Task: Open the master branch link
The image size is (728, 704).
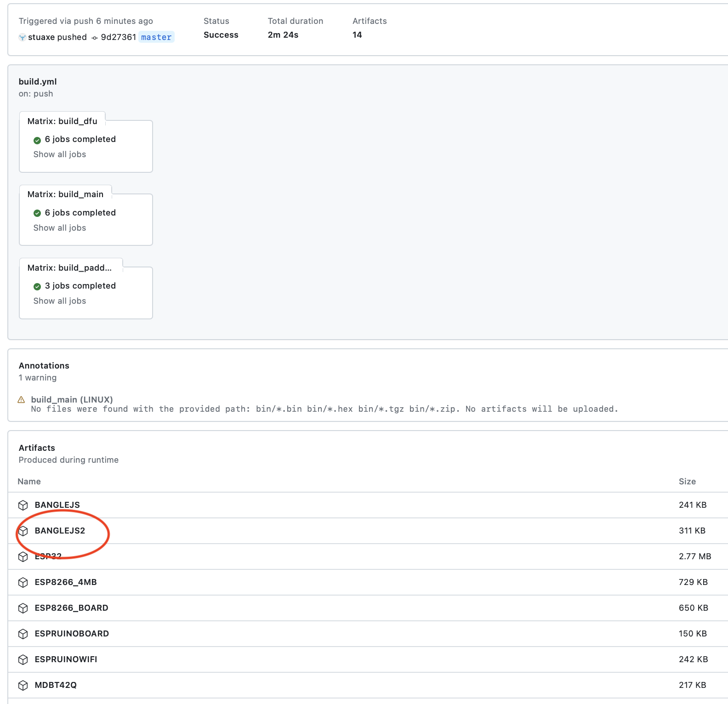Action: [x=156, y=37]
